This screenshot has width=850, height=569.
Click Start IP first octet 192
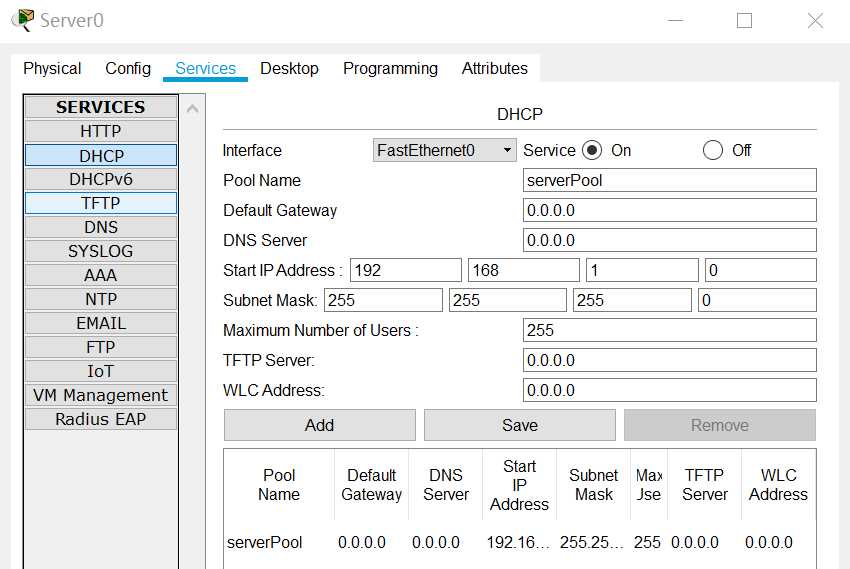(x=406, y=270)
